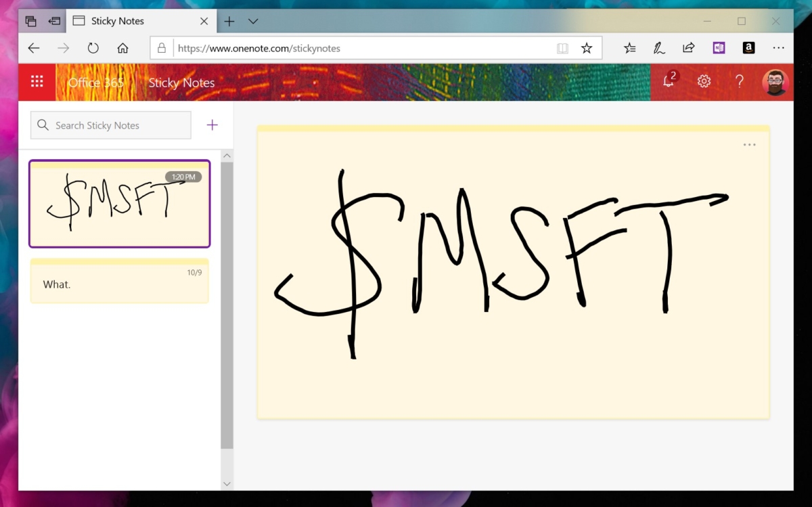Screen dimensions: 812x507
Task: Open the notifications bell
Action: [669, 81]
